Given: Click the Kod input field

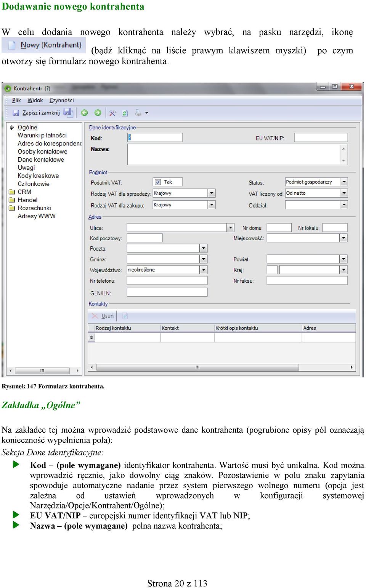Looking at the screenshot, I should (155, 137).
